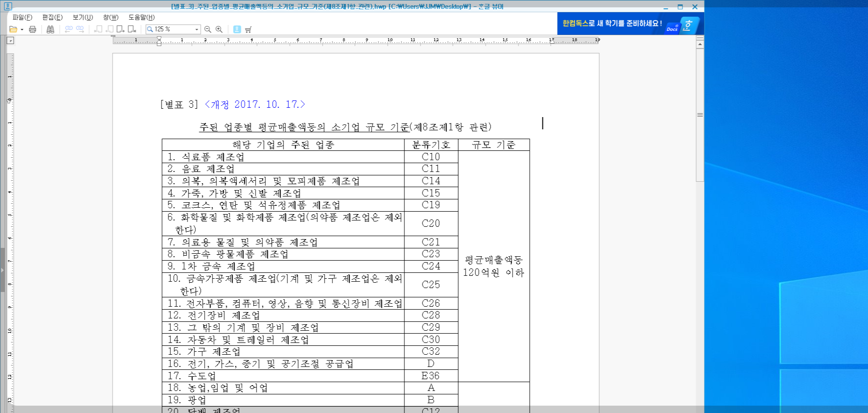Click the blue Hancom editor icon in toolbar
The height and width of the screenshot is (413, 868).
click(237, 29)
